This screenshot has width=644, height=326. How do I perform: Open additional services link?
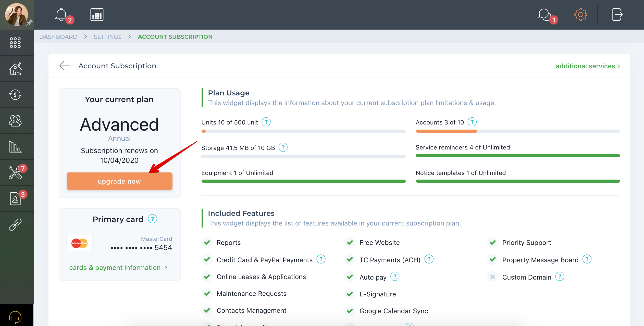(588, 66)
